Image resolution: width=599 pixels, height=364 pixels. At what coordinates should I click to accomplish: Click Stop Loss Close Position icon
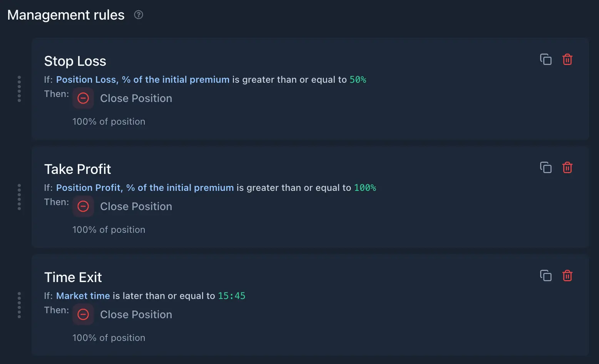click(83, 99)
